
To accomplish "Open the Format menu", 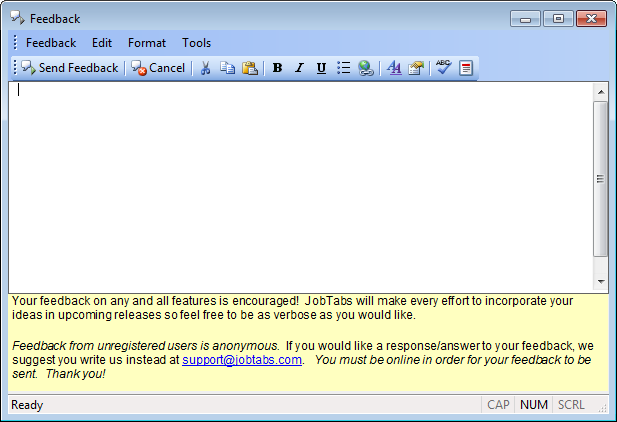I will tap(147, 43).
